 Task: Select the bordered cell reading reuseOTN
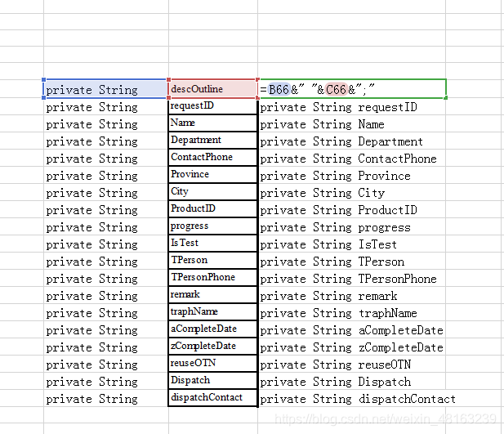[212, 363]
